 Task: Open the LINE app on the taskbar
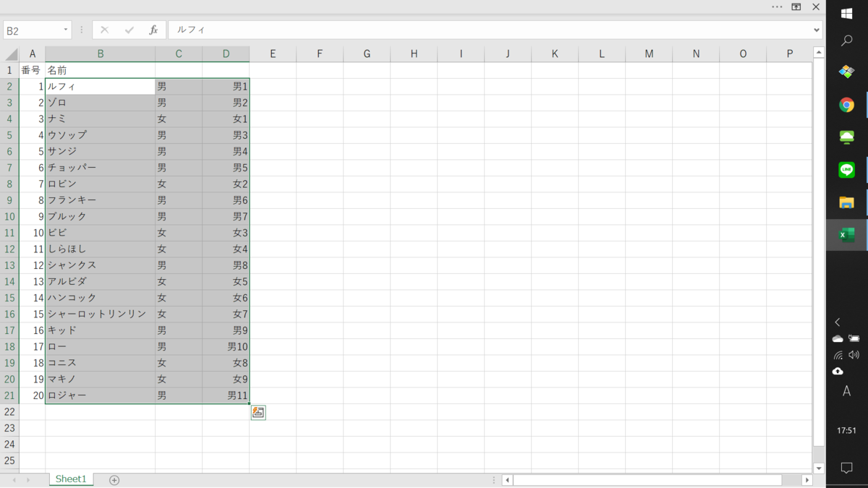846,169
